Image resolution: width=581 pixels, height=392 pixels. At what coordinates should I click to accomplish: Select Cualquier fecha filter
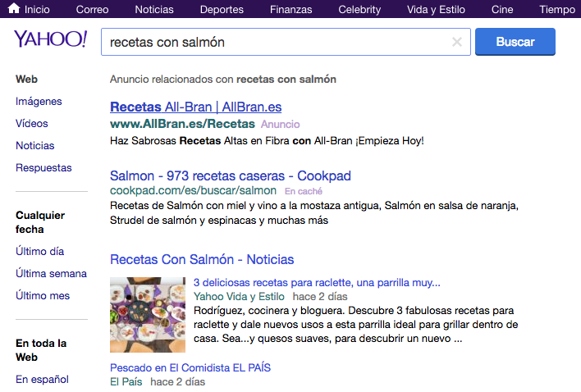(40, 222)
